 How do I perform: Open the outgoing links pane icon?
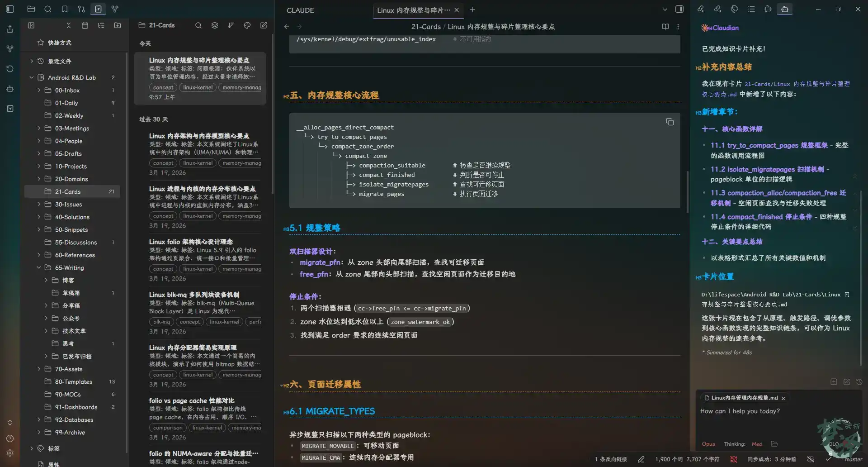tap(717, 9)
